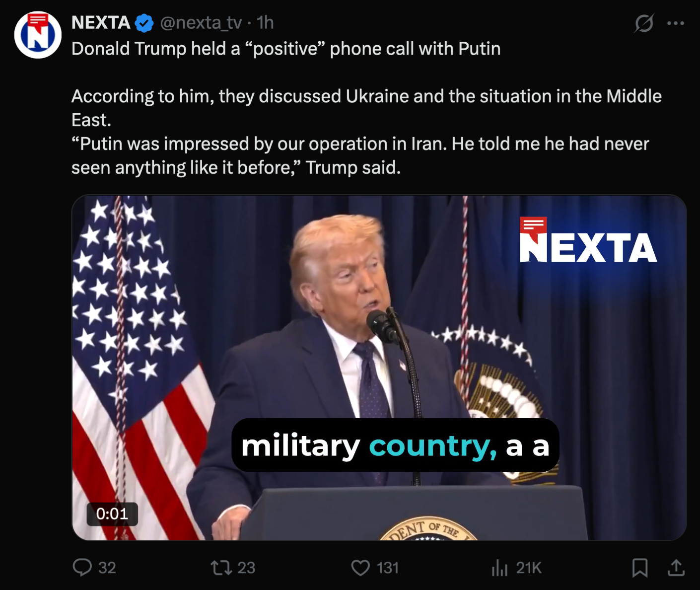View post analytics bar chart icon
The width and height of the screenshot is (700, 590).
coord(499,567)
